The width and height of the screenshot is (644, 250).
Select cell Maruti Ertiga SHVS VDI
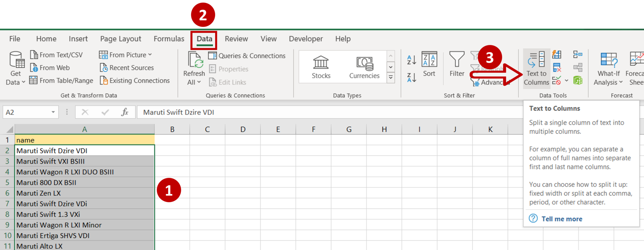(85, 236)
